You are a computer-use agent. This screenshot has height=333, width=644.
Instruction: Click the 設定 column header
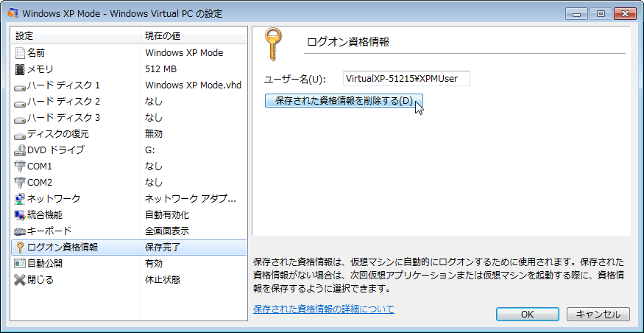pos(76,36)
